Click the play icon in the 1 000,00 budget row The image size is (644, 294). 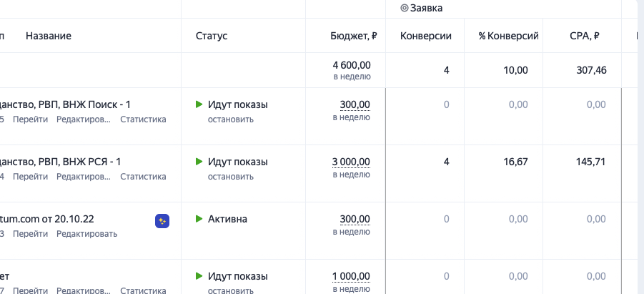(x=199, y=276)
